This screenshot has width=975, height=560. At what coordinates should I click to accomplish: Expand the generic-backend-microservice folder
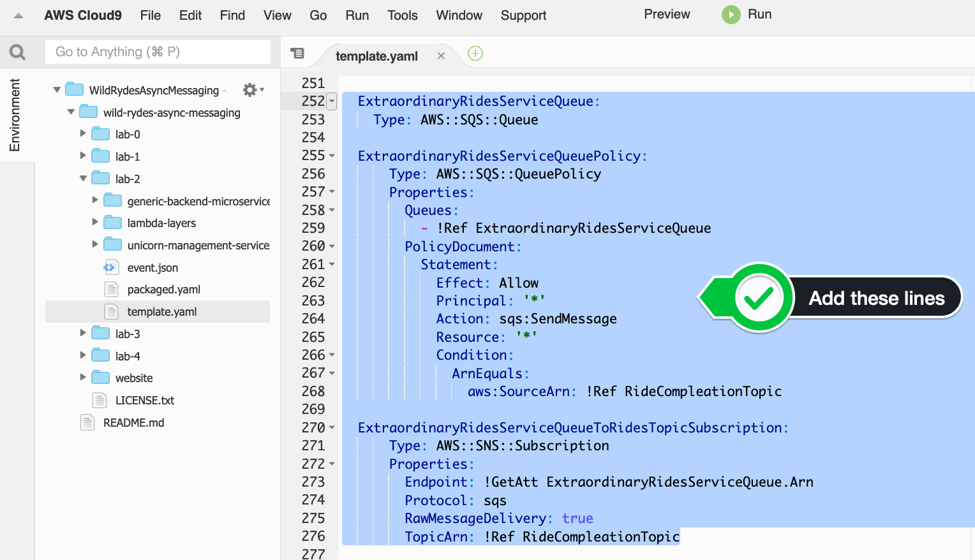pos(94,200)
